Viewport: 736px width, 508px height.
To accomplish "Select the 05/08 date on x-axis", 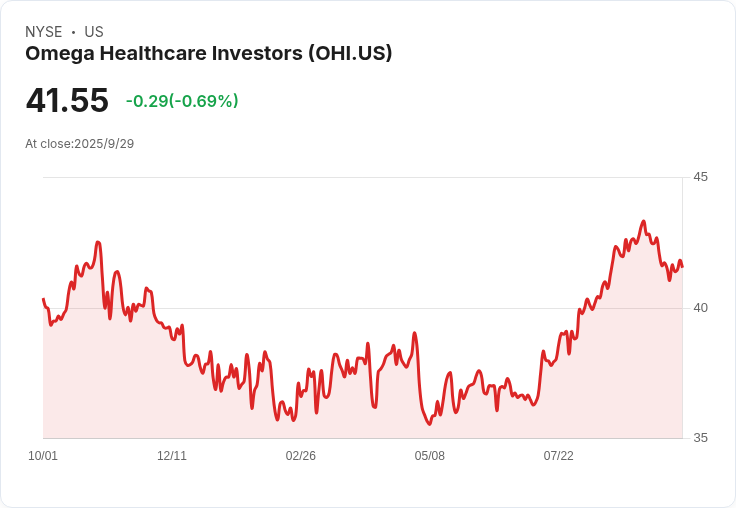I will (430, 456).
